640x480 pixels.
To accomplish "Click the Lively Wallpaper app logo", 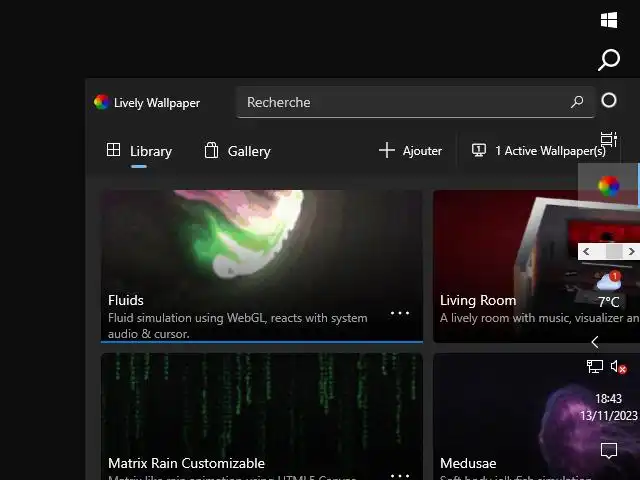I will [x=101, y=102].
